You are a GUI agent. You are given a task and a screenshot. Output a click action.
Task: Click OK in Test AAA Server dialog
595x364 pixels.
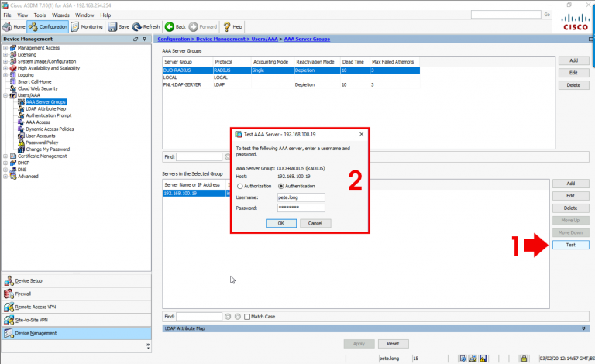[280, 223]
